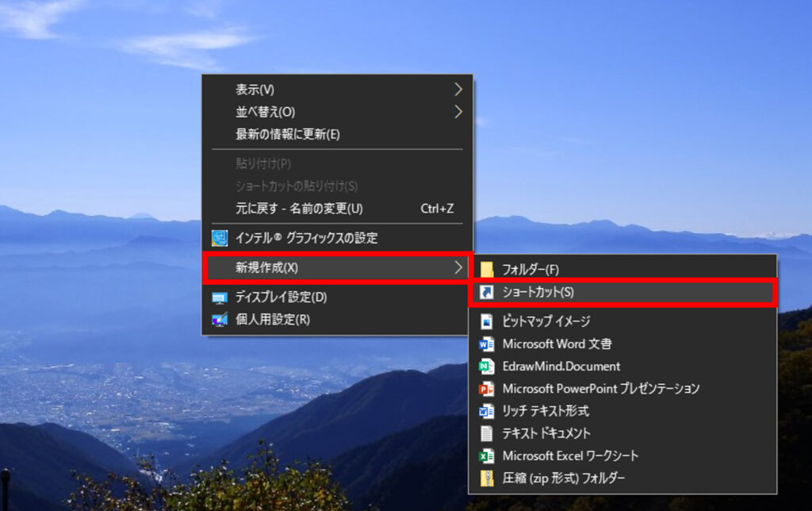This screenshot has width=812, height=511.
Task: Click the text document page icon
Action: pos(486,433)
